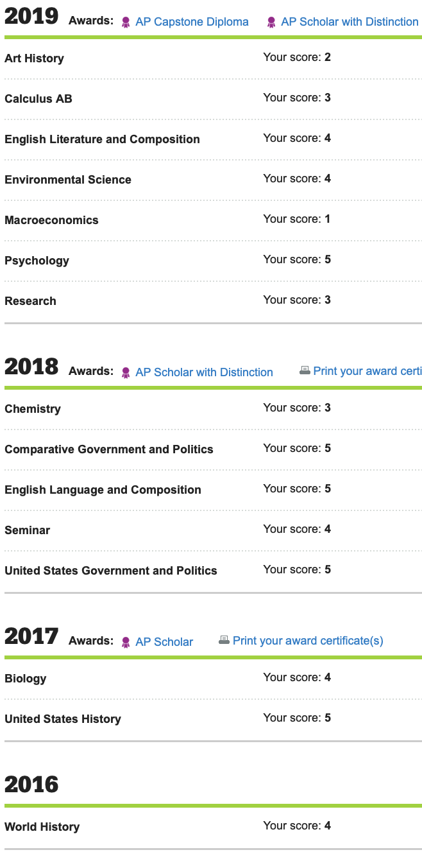Click ribbon icon beside 2018 AP Scholar with Distinction

(x=126, y=373)
